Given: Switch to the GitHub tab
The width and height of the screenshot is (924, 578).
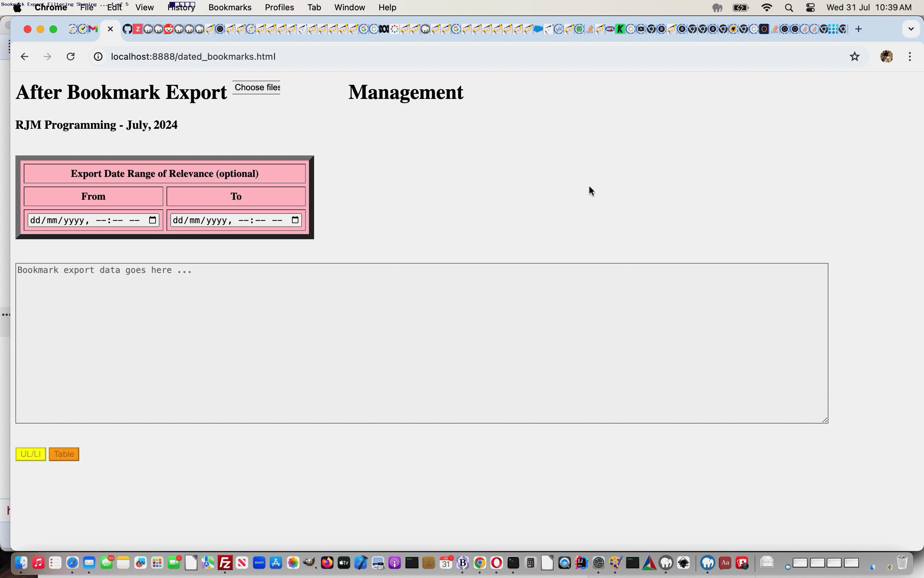Looking at the screenshot, I should (x=127, y=29).
